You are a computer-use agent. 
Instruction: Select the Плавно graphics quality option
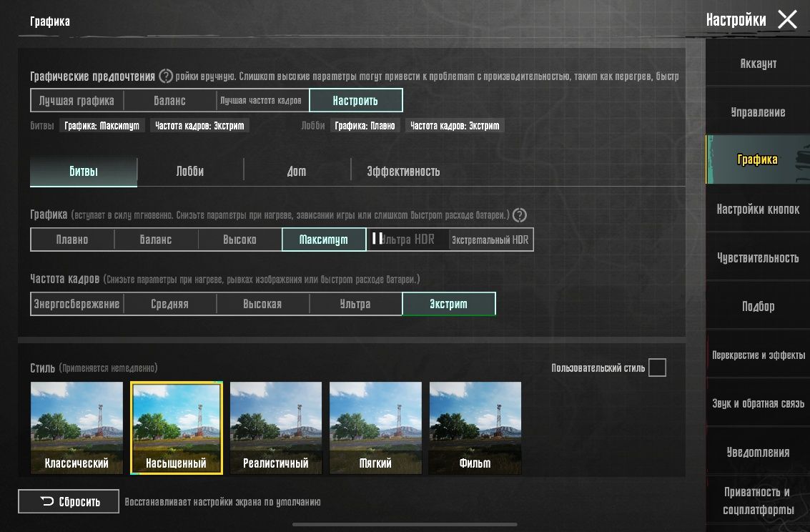(x=72, y=240)
